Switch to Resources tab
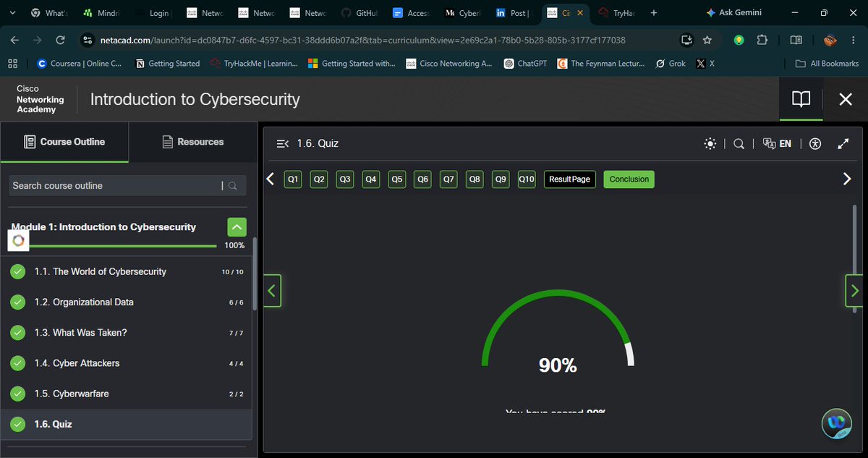The height and width of the screenshot is (458, 868). [x=193, y=142]
